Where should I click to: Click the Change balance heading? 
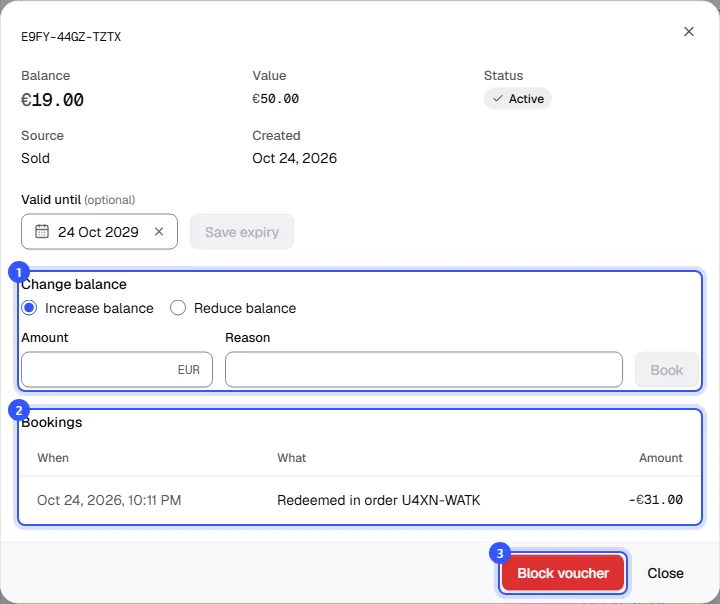click(x=73, y=284)
